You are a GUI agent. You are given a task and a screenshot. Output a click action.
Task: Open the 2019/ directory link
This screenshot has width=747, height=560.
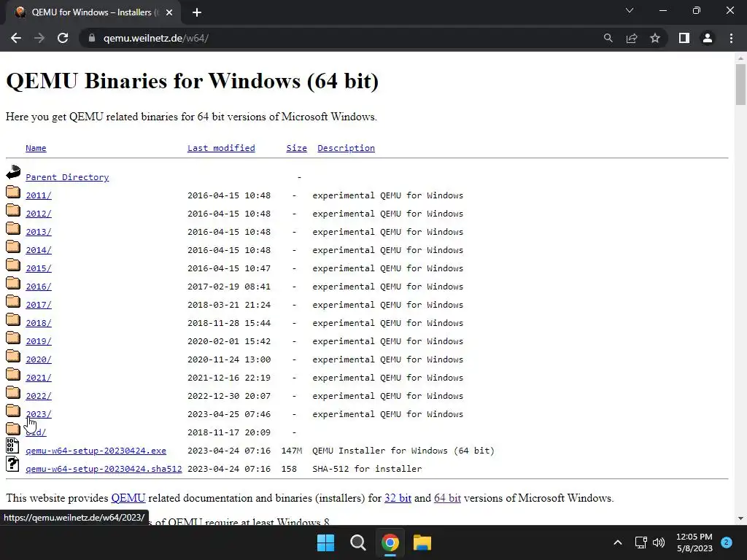coord(39,341)
